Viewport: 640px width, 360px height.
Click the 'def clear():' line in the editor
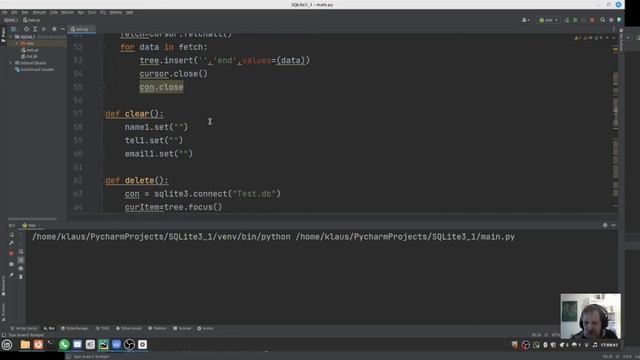click(x=134, y=114)
